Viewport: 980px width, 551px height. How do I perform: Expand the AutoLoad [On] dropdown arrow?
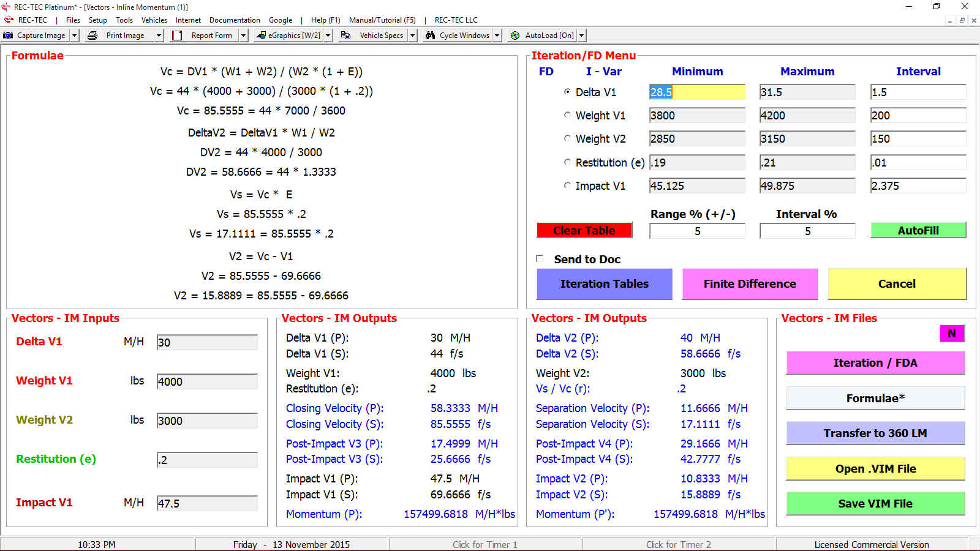tap(581, 36)
